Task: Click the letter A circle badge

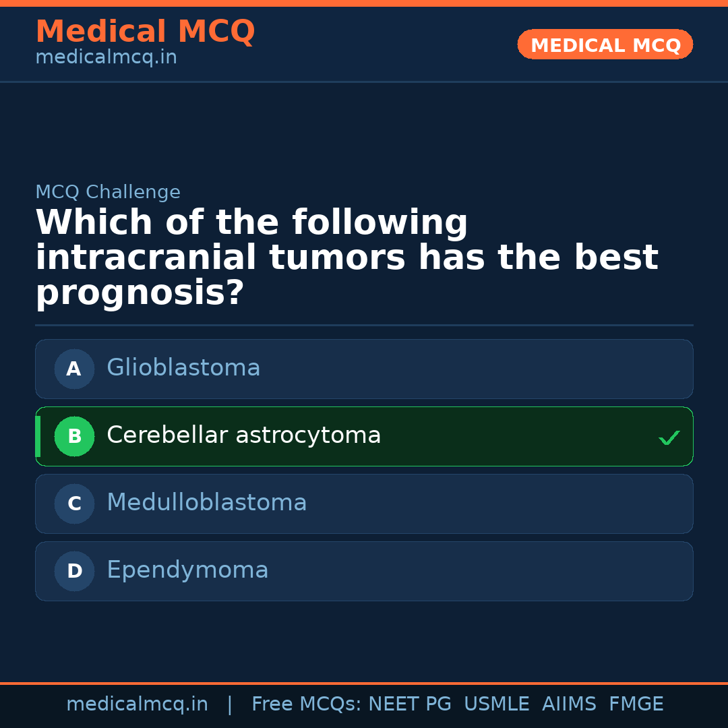Action: click(74, 369)
